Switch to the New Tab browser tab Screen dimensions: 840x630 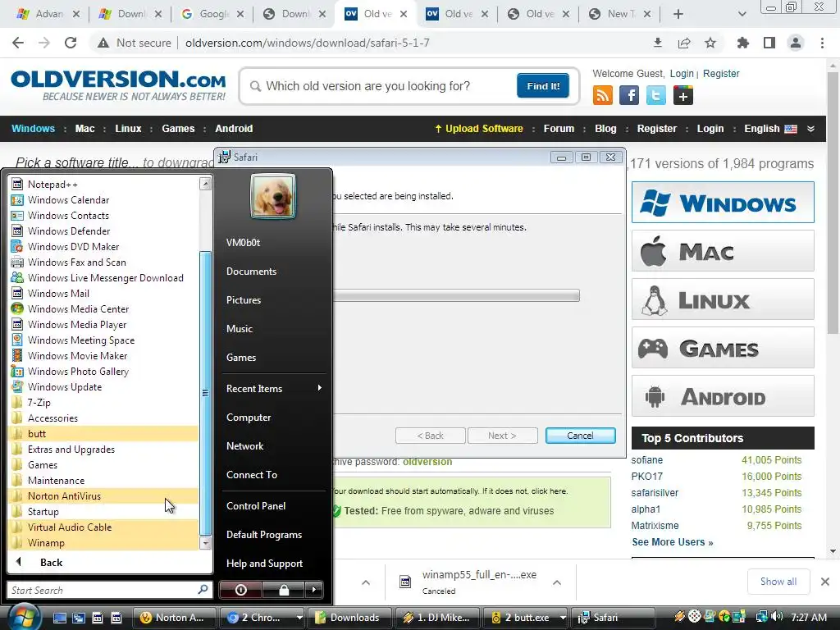619,14
